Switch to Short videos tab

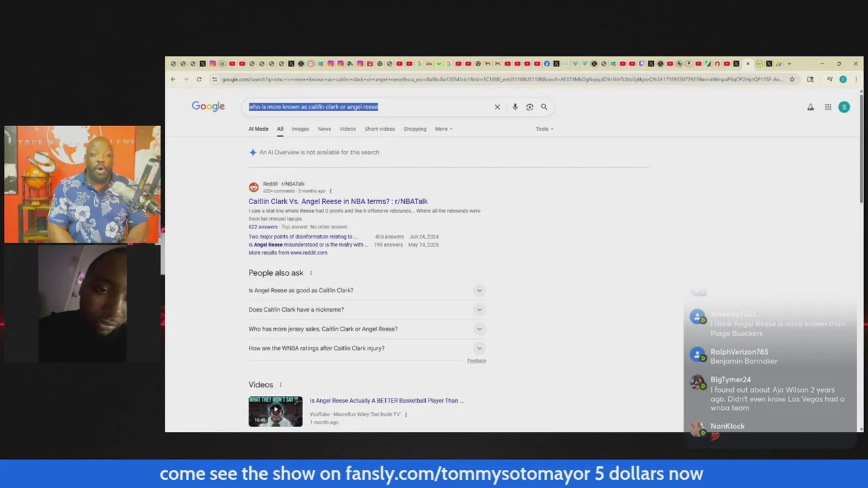380,129
